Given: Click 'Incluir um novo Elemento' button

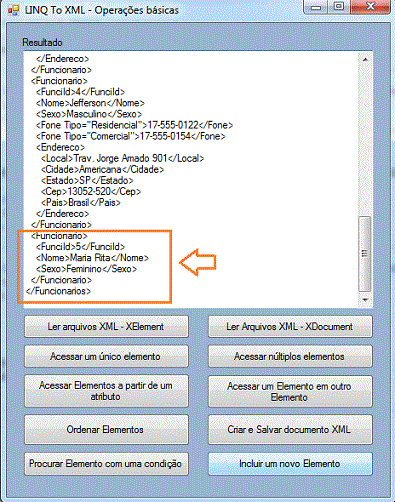Looking at the screenshot, I should pyautogui.click(x=290, y=464).
